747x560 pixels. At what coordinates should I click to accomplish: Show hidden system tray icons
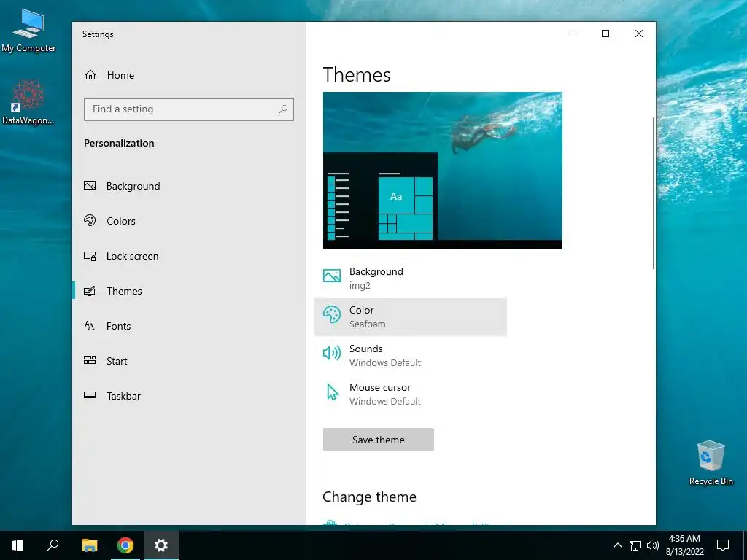pos(617,545)
